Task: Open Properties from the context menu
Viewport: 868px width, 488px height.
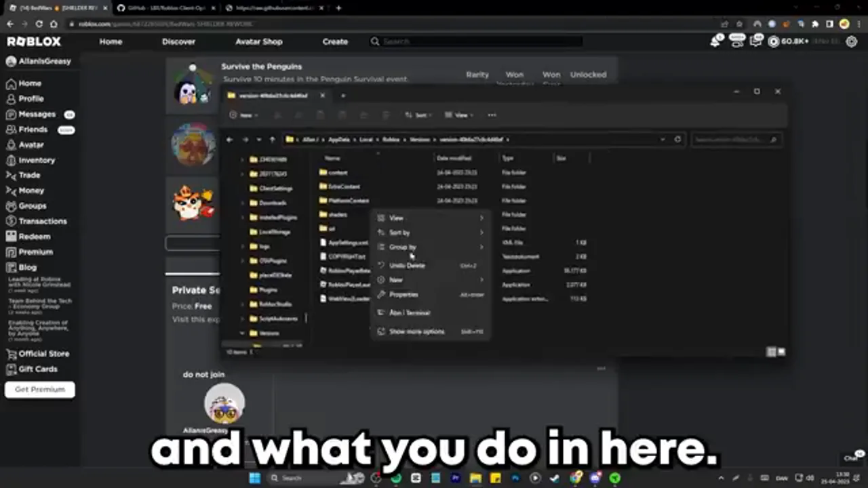Action: coord(430,294)
